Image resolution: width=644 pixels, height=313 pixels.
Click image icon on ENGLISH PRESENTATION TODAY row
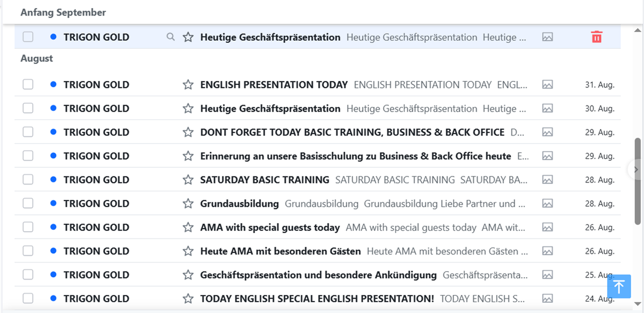[547, 84]
